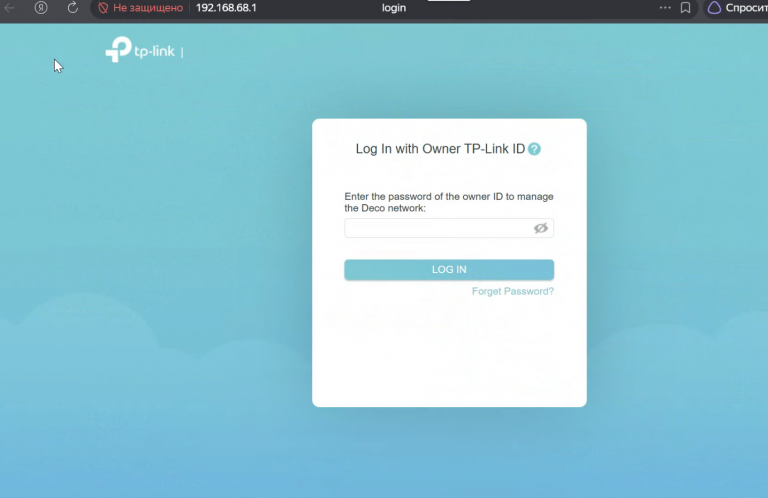Viewport: 768px width, 498px height.
Task: Click the 'Log In with Owner TP-Link ID' heading
Action: 440,149
